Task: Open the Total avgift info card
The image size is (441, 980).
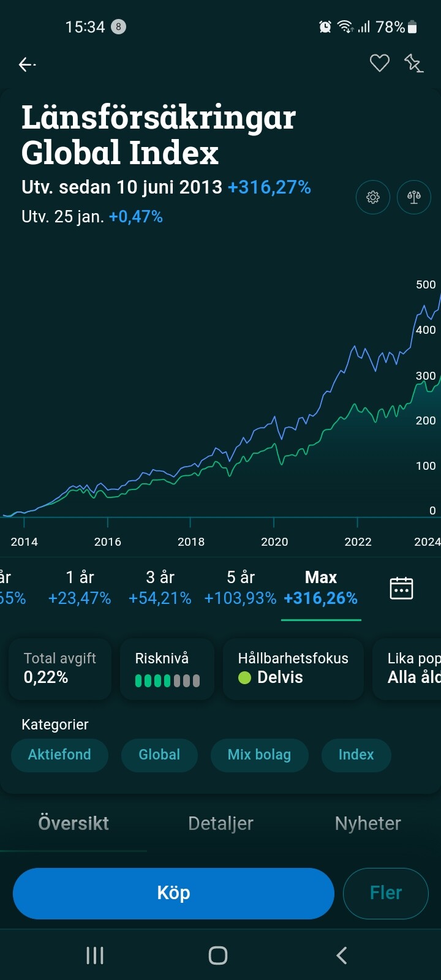Action: [60, 669]
